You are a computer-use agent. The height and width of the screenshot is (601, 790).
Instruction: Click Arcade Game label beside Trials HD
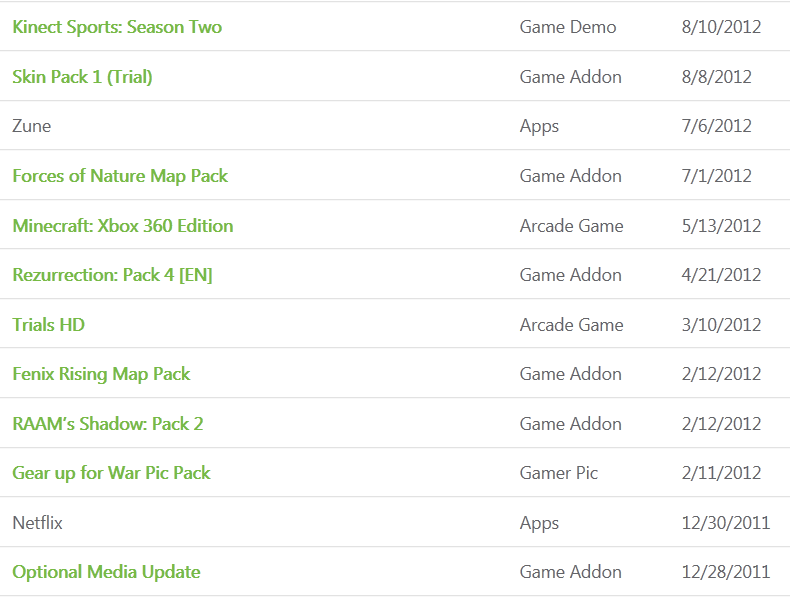pyautogui.click(x=571, y=325)
